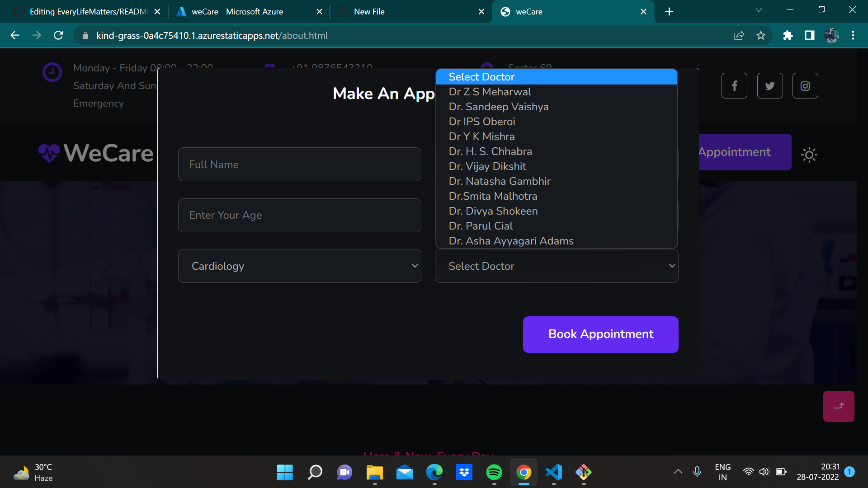Image resolution: width=868 pixels, height=488 pixels.
Task: Open the Facebook page icon
Action: click(734, 85)
